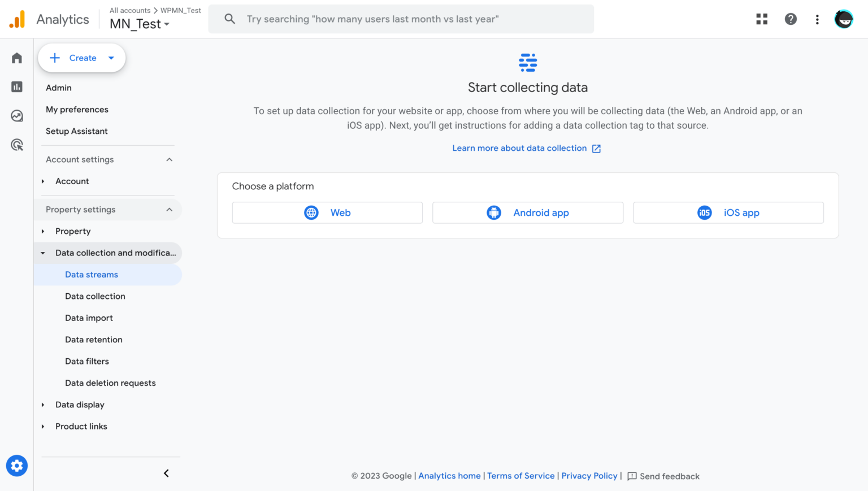The width and height of the screenshot is (868, 491).
Task: Click the Google Analytics logo
Action: point(18,19)
